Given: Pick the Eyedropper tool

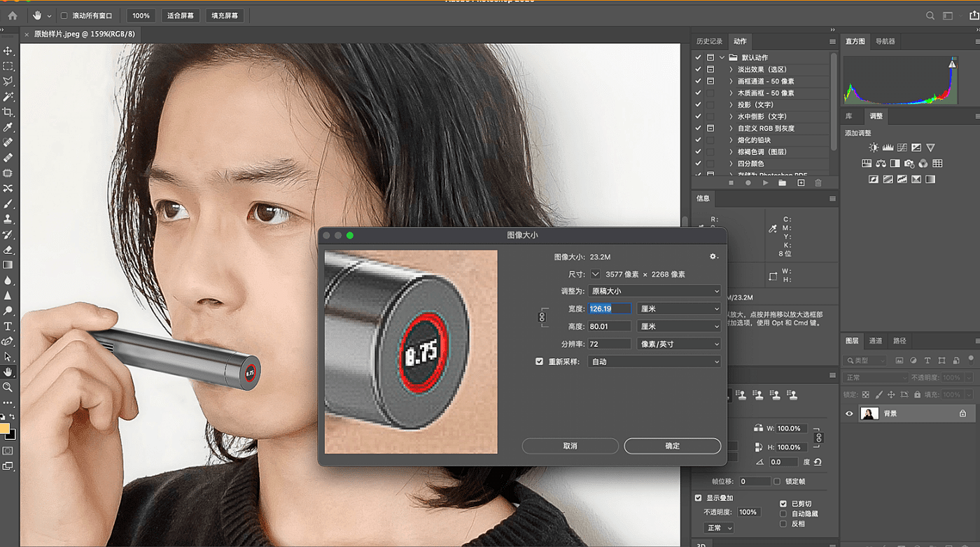Looking at the screenshot, I should (8, 127).
